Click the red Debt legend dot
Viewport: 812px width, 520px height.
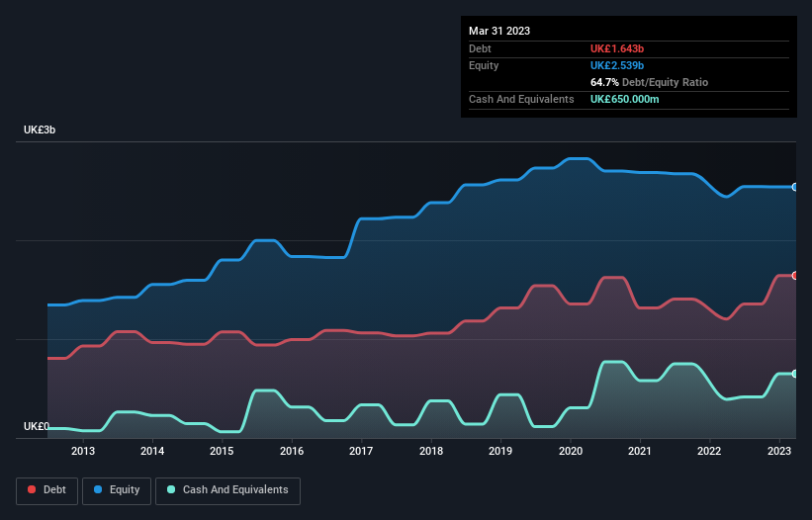32,489
